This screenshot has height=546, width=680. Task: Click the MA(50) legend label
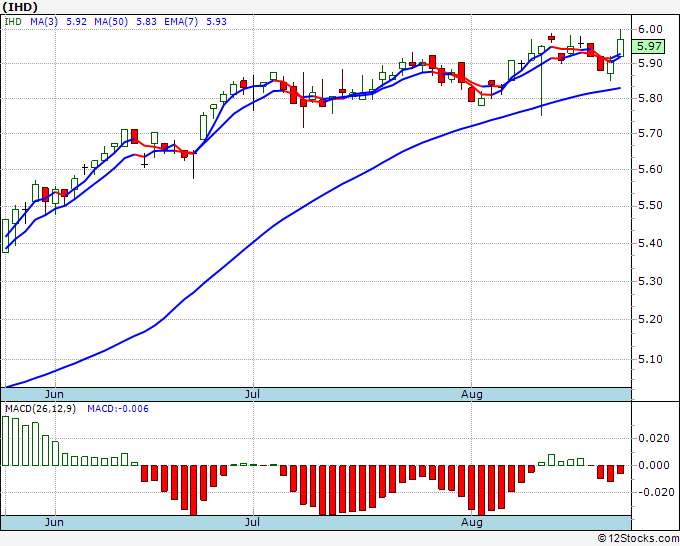(x=111, y=22)
